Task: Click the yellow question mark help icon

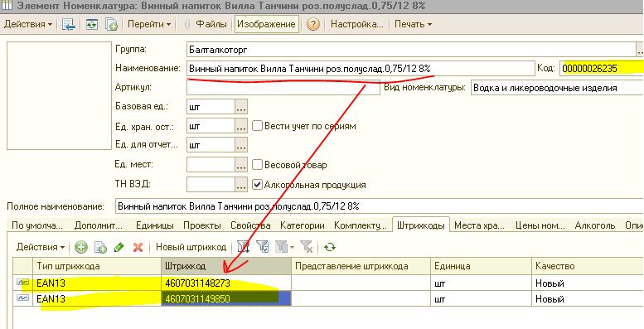Action: 312,24
